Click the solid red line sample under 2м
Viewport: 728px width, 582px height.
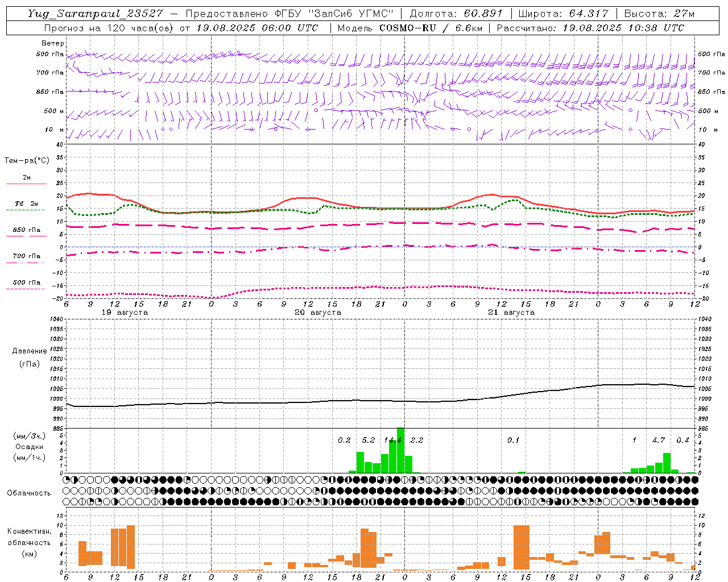click(26, 184)
